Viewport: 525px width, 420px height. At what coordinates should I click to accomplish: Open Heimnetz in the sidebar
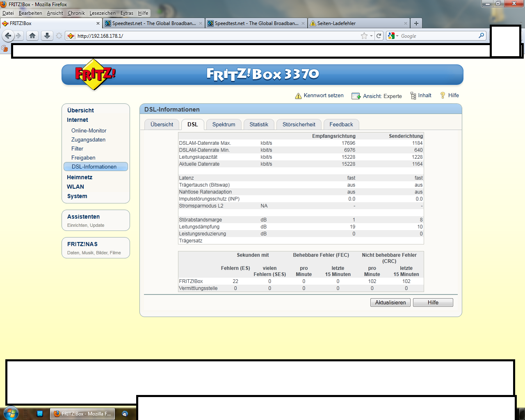[80, 177]
